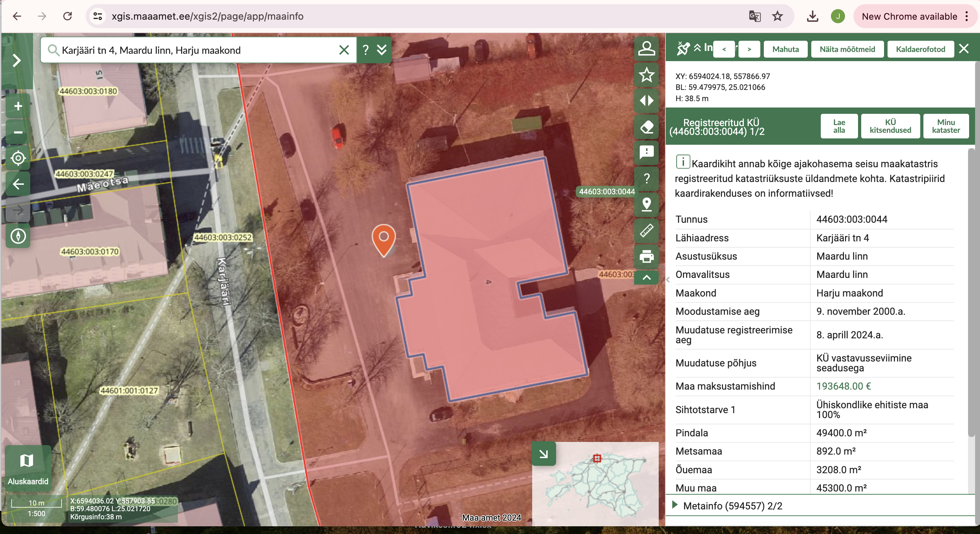Reset map orientation with compass icon
Image resolution: width=980 pixels, height=534 pixels.
(x=18, y=236)
